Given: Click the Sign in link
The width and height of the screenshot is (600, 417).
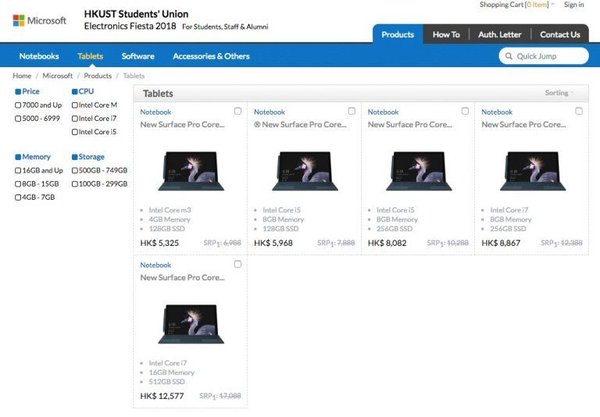Looking at the screenshot, I should pyautogui.click(x=574, y=5).
